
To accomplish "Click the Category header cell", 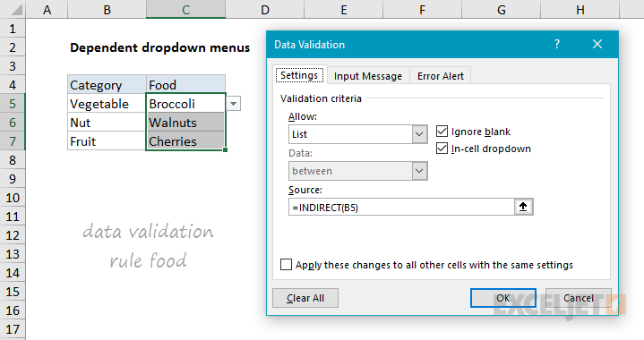I will (x=107, y=85).
